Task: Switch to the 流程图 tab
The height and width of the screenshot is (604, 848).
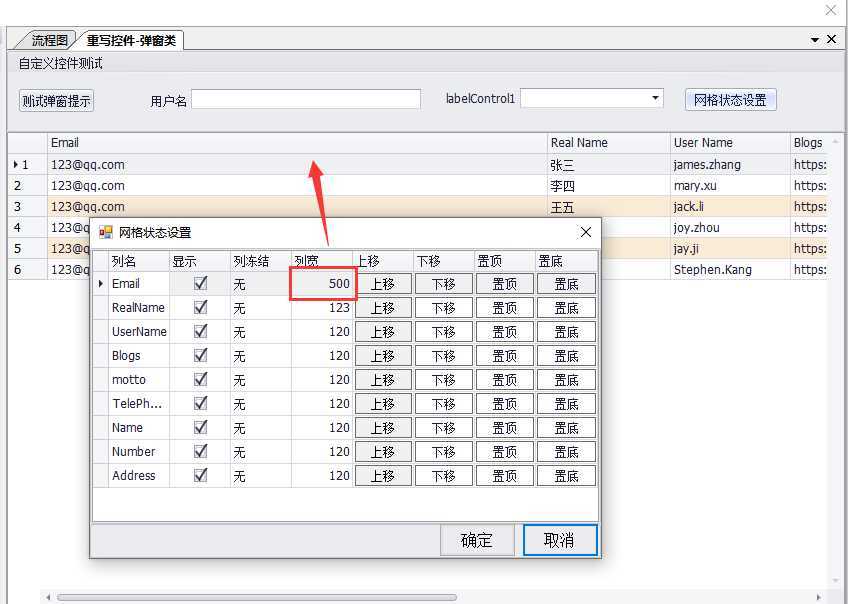Action: click(x=49, y=41)
